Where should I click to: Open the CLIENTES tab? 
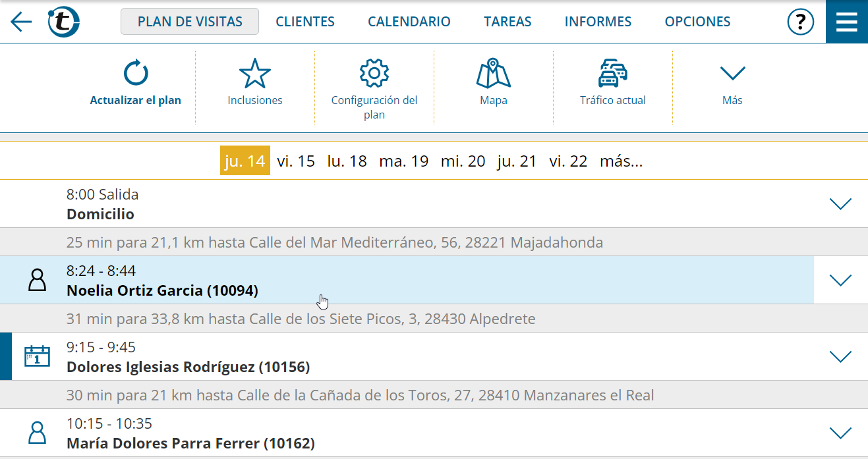coord(305,22)
